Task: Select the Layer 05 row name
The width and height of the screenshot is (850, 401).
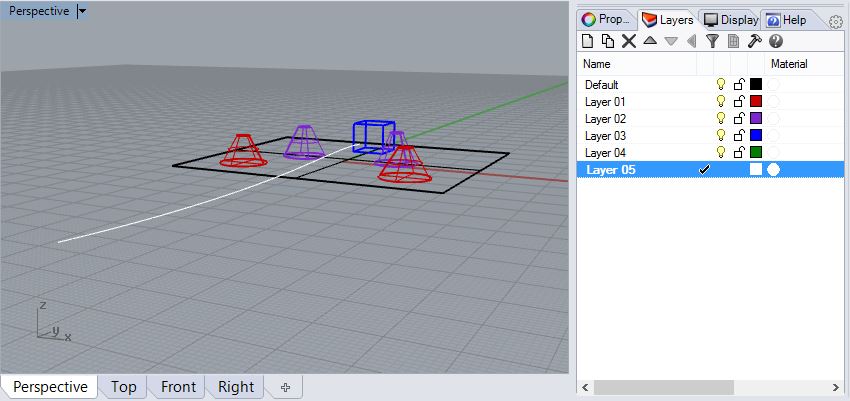Action: point(610,170)
